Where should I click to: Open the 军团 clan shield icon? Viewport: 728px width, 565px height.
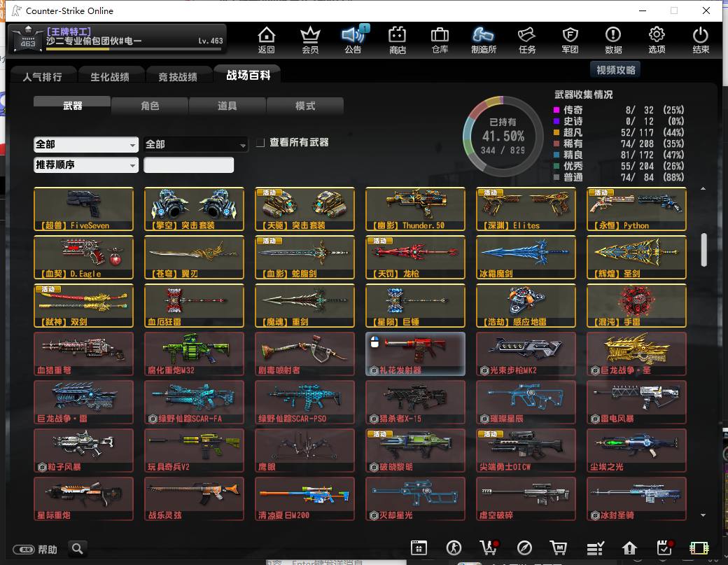[570, 39]
